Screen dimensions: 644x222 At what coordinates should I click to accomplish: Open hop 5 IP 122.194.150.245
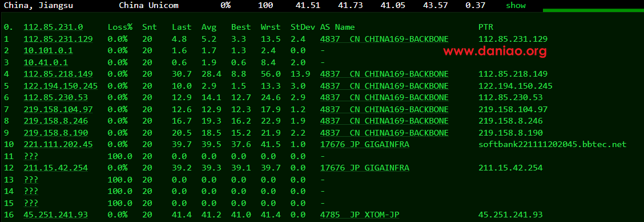click(x=61, y=86)
